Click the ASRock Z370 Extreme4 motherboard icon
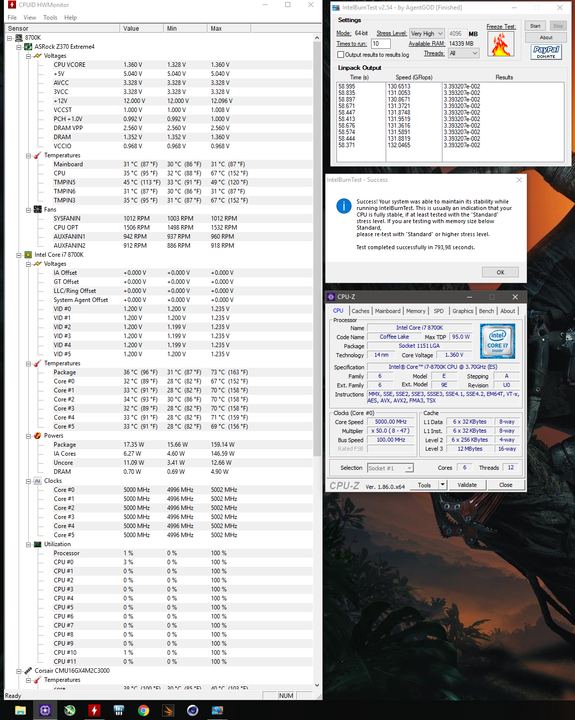 click(28, 46)
